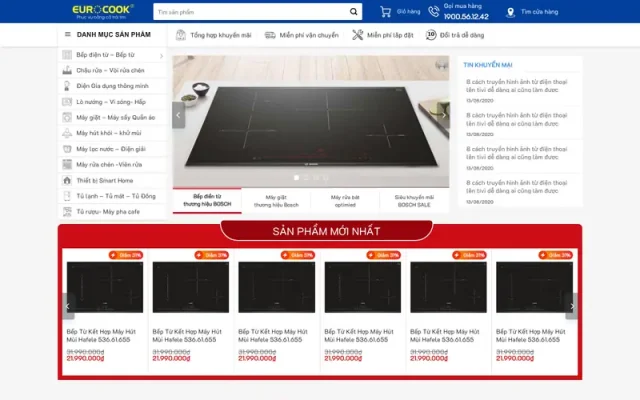
Task: Select the Bếp điện từ thương hiệu BOSCH tab
Action: (207, 200)
